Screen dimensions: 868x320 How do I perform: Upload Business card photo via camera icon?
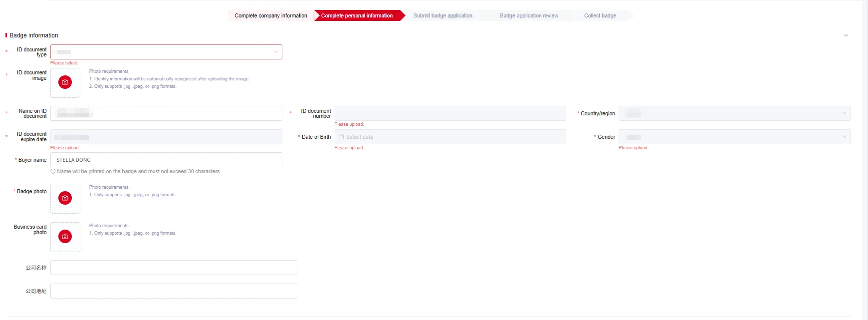[x=65, y=237]
